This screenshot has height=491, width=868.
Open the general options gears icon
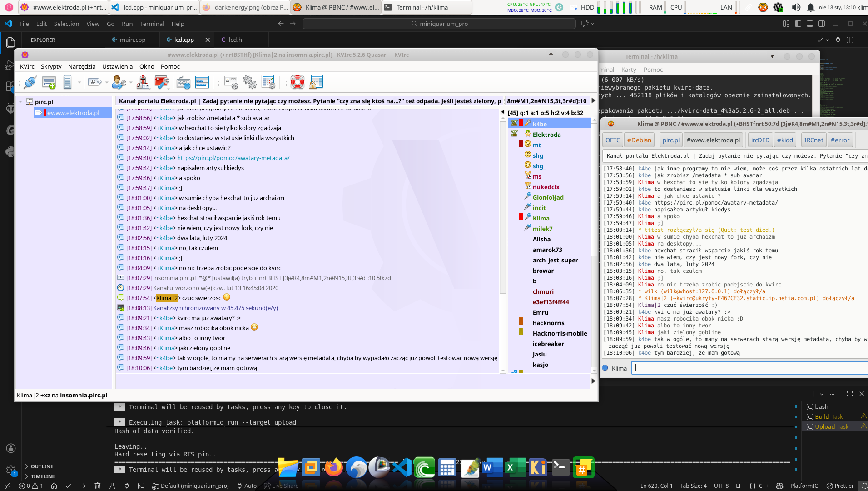coord(249,82)
